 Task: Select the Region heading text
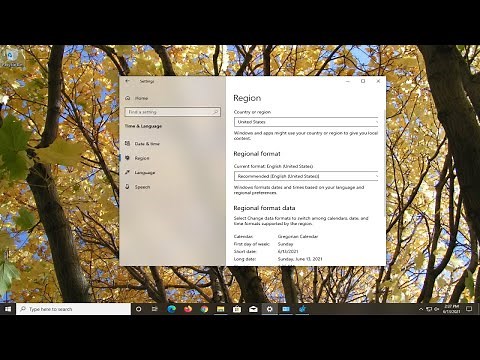click(247, 98)
